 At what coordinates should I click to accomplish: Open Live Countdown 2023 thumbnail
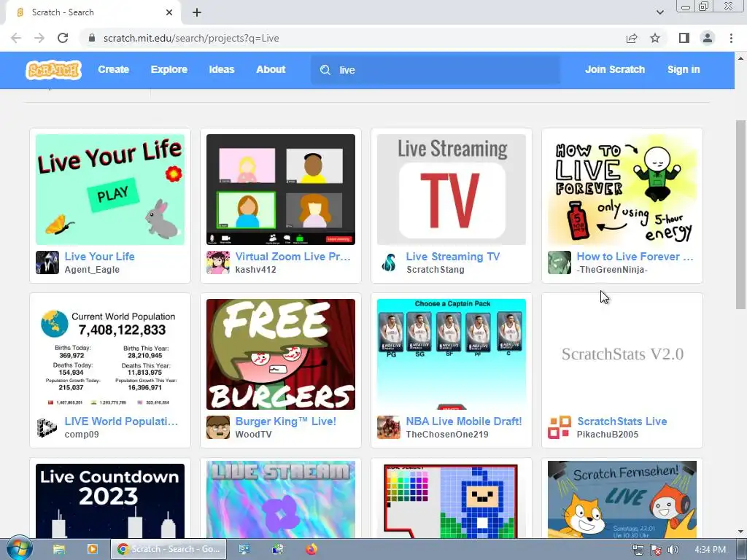tap(110, 501)
